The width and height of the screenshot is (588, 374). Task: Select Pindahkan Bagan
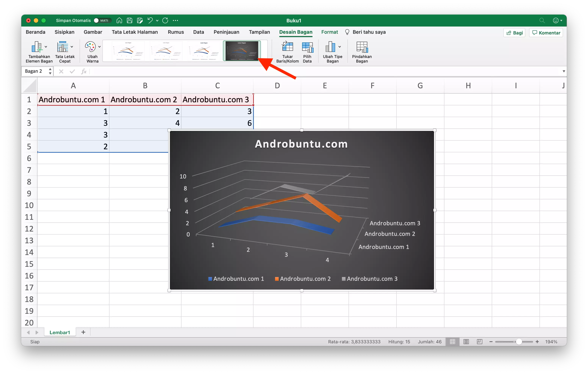point(362,48)
